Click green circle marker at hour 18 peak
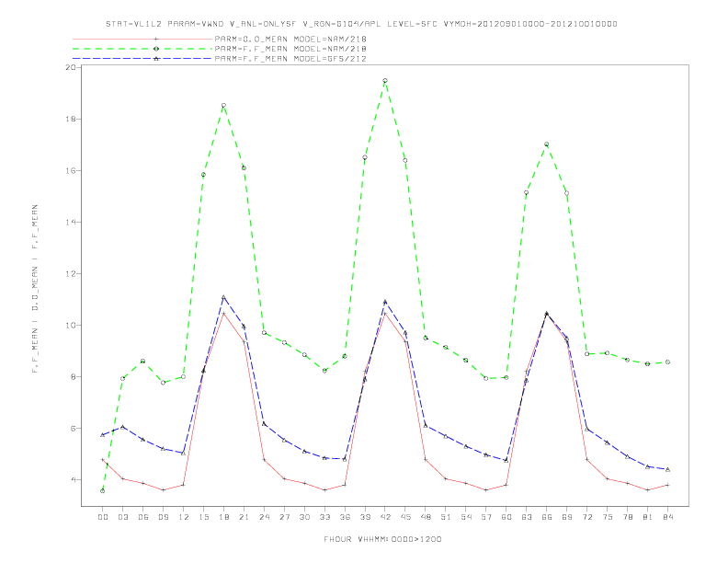Image resolution: width=728 pixels, height=563 pixels. click(223, 106)
